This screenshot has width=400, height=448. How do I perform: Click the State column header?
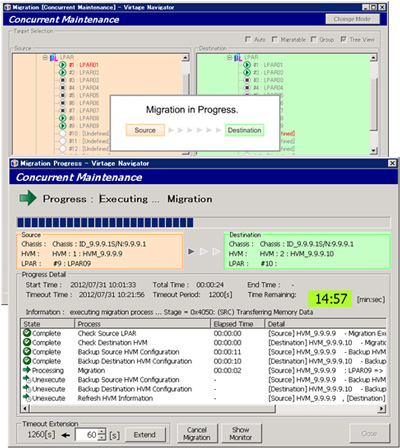point(48,324)
